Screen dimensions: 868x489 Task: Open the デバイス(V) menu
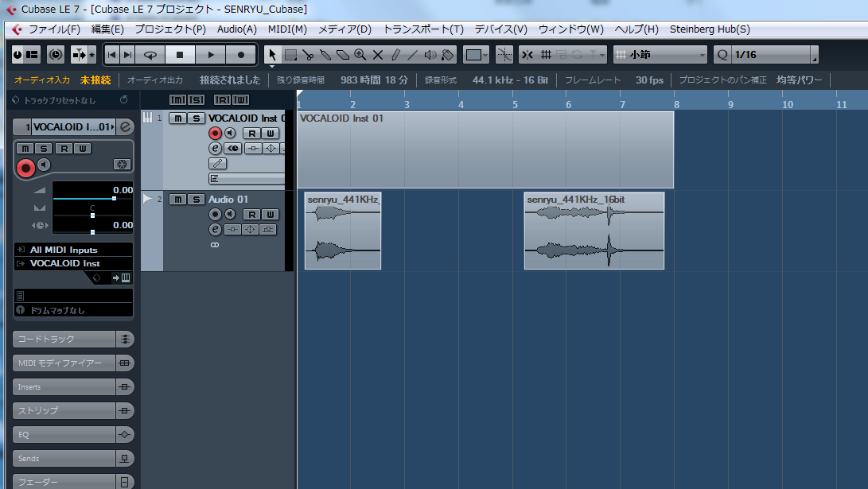pyautogui.click(x=501, y=29)
